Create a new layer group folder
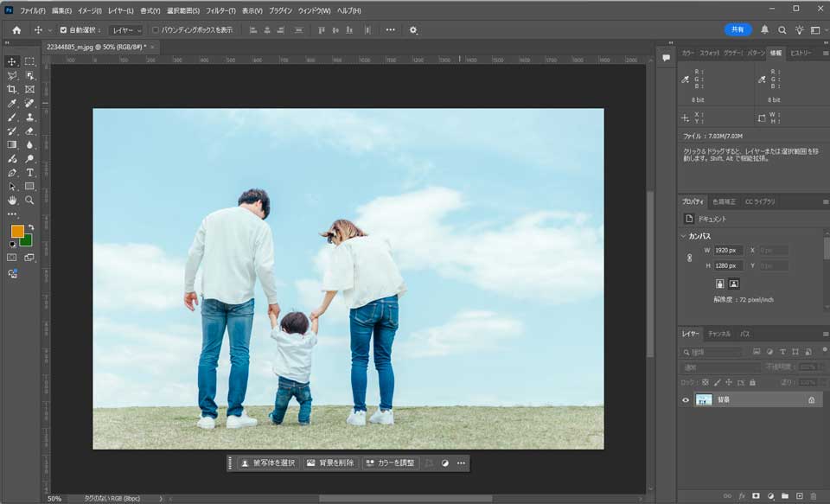Screen dimensions: 830x504 (785, 496)
